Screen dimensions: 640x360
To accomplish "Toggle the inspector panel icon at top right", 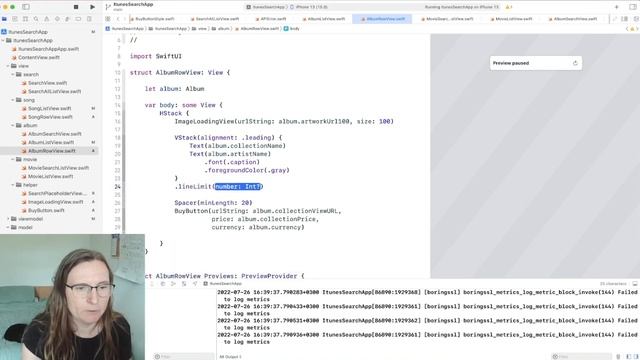I will coord(633,7).
